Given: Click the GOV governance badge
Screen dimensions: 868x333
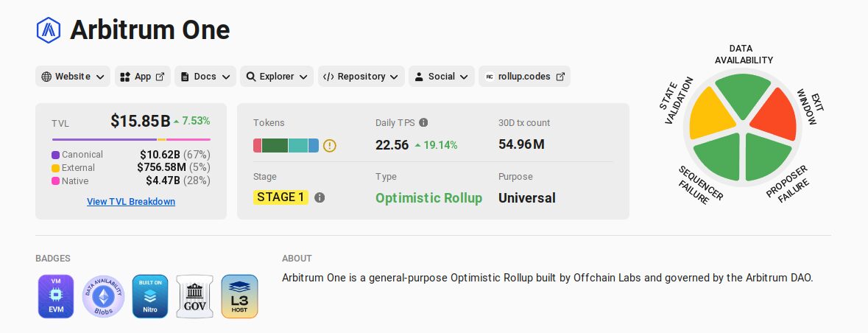Looking at the screenshot, I should pos(194,296).
